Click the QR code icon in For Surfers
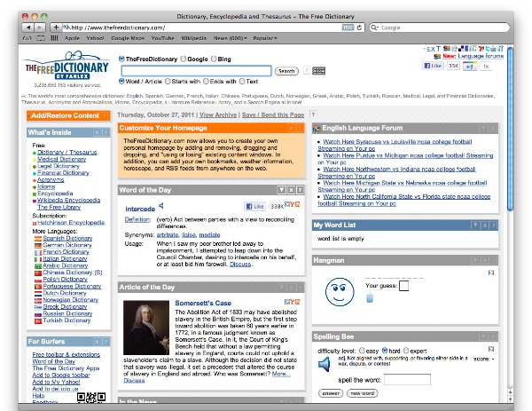Image resolution: width=532 pixels, height=411 pixels. (x=86, y=398)
